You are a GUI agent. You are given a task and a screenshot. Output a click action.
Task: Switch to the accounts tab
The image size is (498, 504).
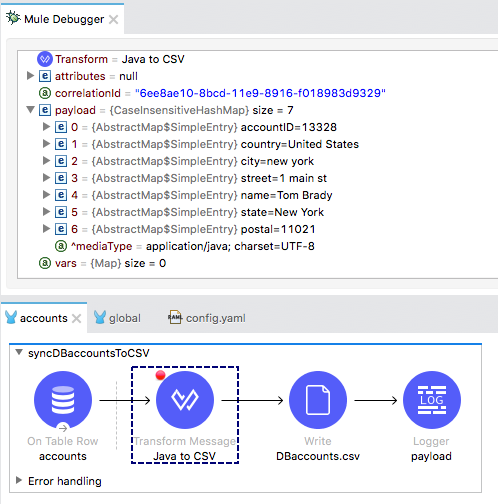(44, 318)
